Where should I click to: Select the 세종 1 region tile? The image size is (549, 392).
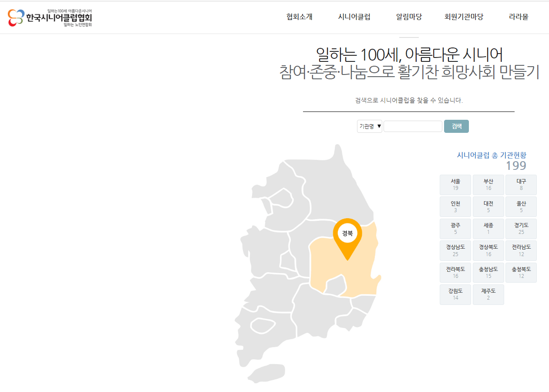[x=488, y=229]
